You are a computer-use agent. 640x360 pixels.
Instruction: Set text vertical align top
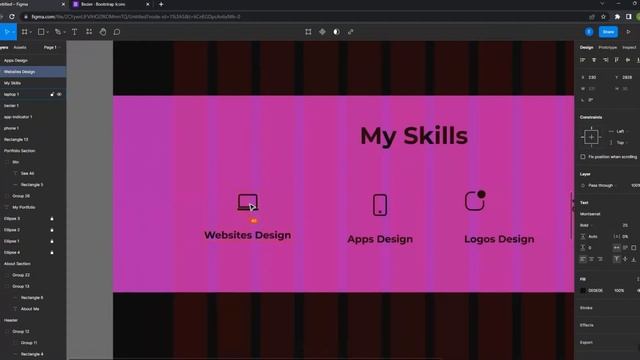pos(617,259)
